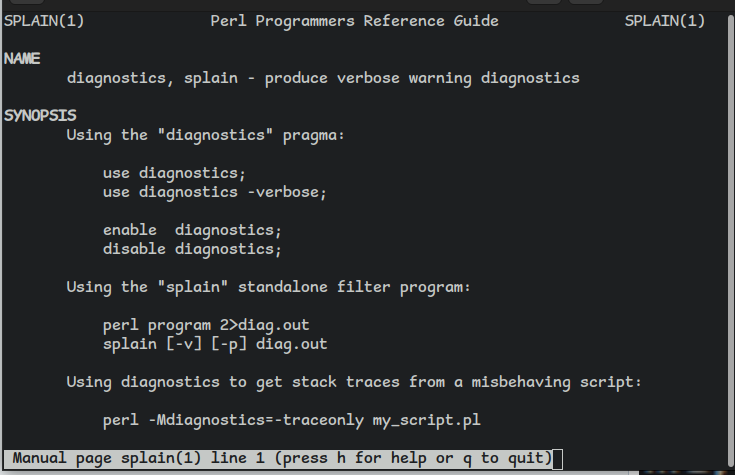This screenshot has width=735, height=475.
Task: Click 'Using the "splain" standalone filter program:' line
Action: [x=268, y=287]
